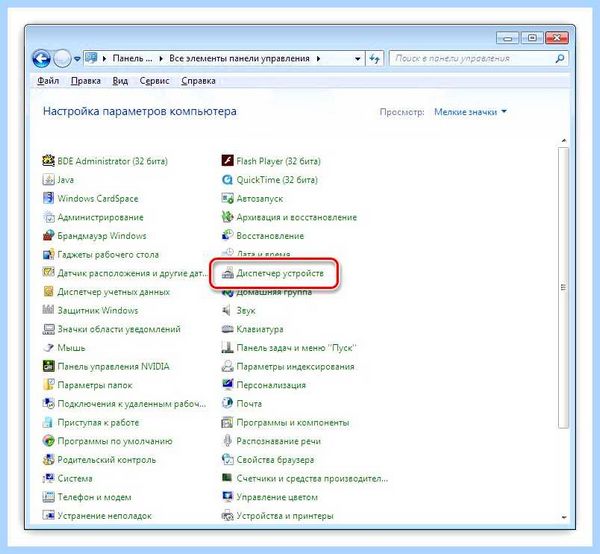The image size is (600, 554).
Task: Open the Защитник Windows icon
Action: click(x=48, y=310)
